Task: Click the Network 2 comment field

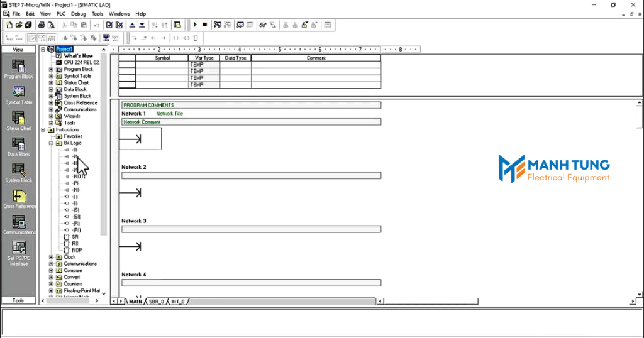Action: click(x=252, y=175)
